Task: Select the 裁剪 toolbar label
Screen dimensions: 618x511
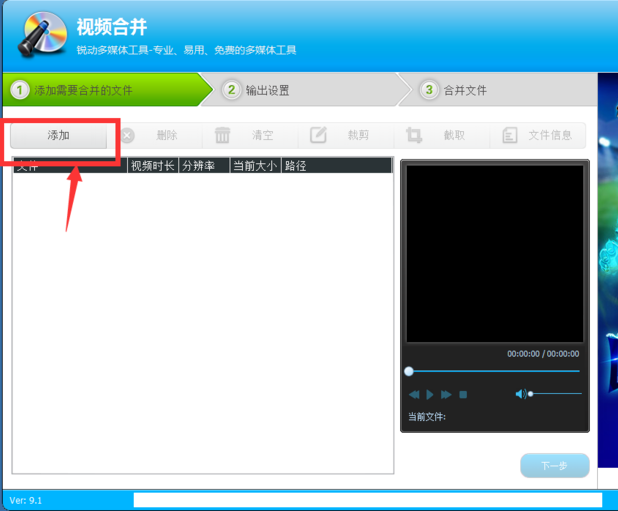Action: pos(358,136)
